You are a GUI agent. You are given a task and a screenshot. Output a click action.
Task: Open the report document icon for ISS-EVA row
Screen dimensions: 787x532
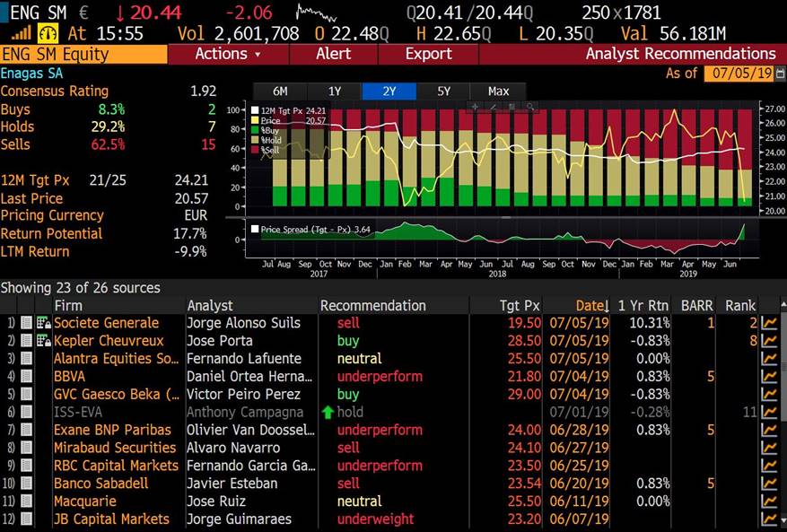[x=26, y=413]
